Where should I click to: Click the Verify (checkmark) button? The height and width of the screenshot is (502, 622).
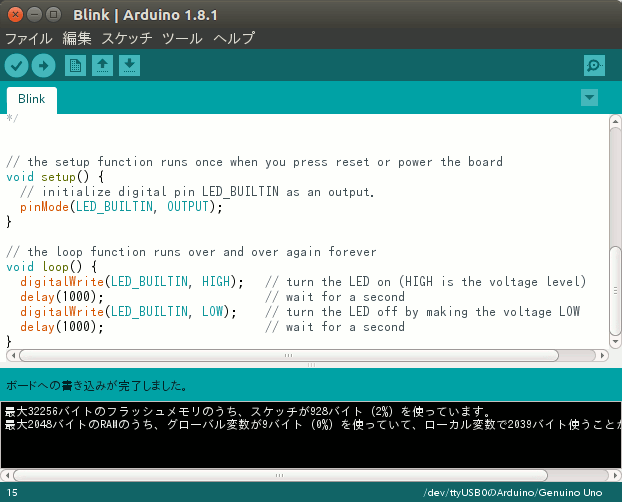[x=16, y=65]
